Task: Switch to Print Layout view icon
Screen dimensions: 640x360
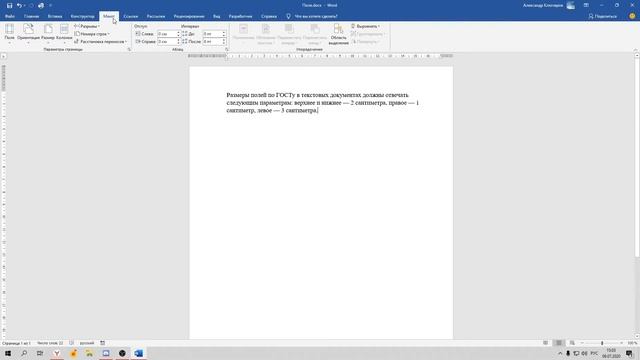Action: coord(559,343)
